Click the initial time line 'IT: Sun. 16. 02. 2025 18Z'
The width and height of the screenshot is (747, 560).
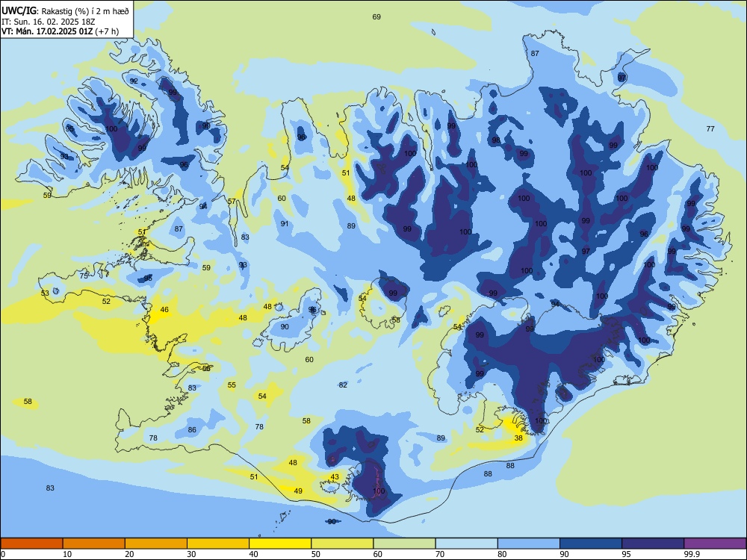(47, 22)
